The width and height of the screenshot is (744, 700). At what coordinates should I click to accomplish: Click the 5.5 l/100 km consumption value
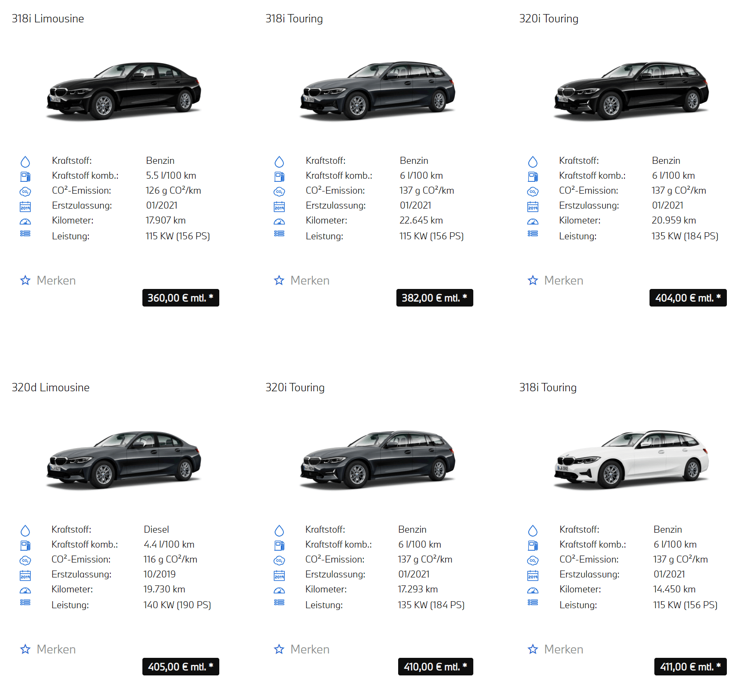pyautogui.click(x=171, y=176)
